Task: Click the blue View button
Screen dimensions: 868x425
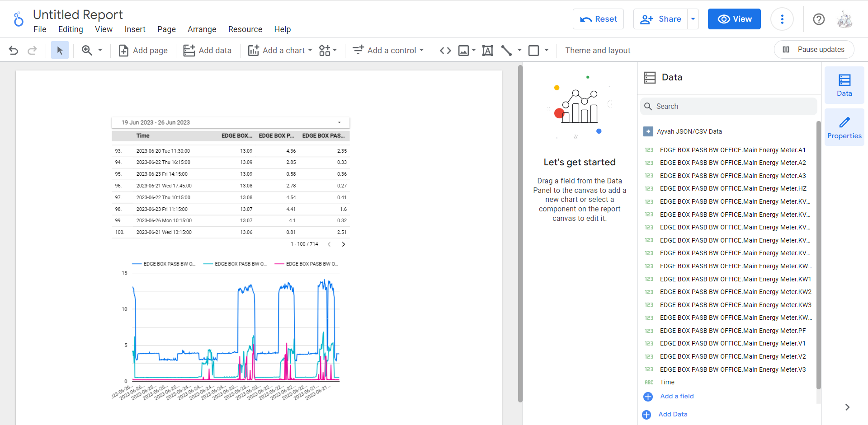Action: click(x=734, y=19)
